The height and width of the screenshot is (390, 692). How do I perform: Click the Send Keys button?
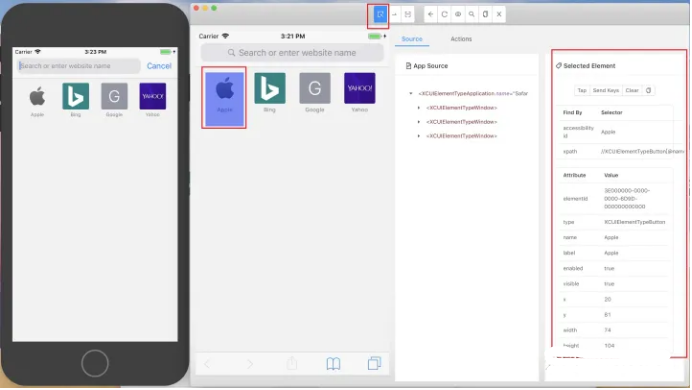point(606,90)
